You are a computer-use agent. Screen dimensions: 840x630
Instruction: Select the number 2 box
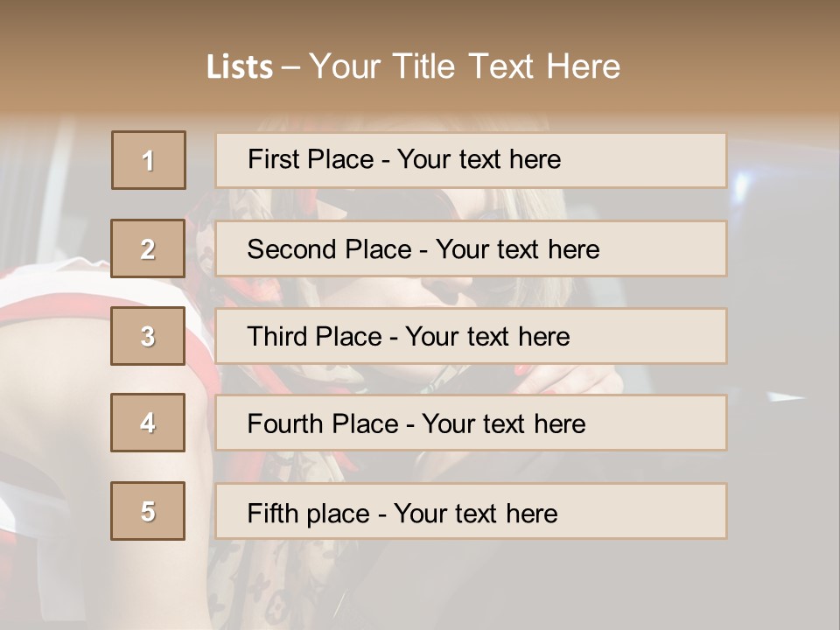pos(149,248)
